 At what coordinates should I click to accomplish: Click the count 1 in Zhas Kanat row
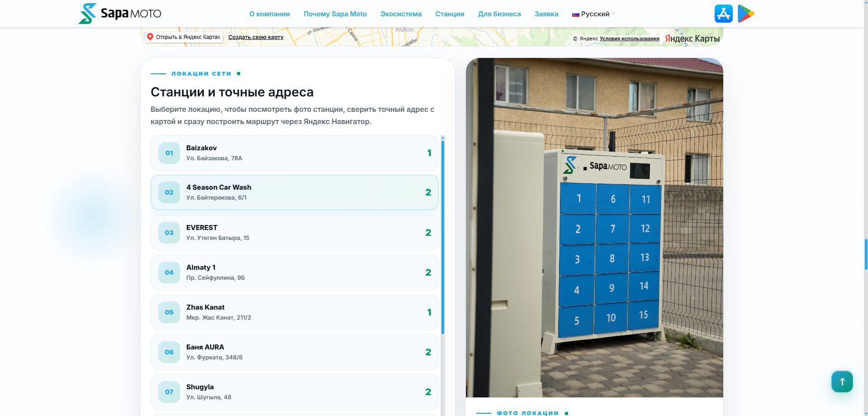pos(429,312)
